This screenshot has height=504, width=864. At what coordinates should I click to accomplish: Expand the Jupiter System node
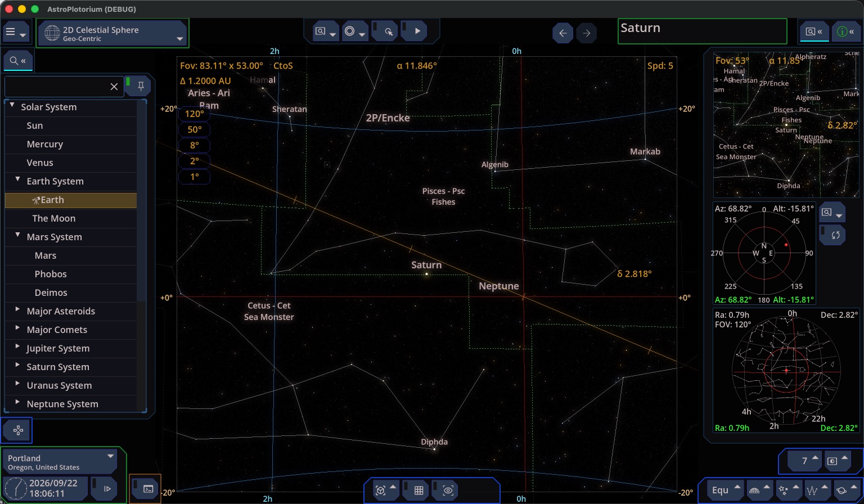[17, 346]
